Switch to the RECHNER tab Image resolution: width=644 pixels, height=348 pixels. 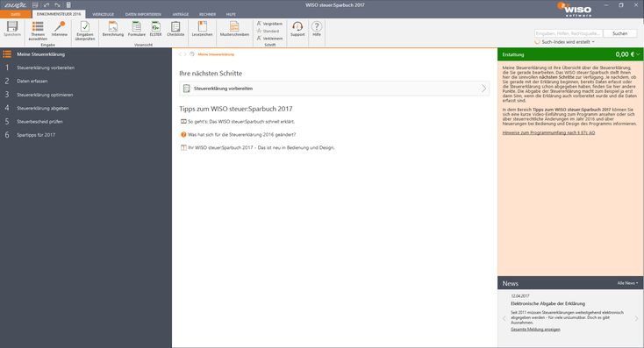207,14
